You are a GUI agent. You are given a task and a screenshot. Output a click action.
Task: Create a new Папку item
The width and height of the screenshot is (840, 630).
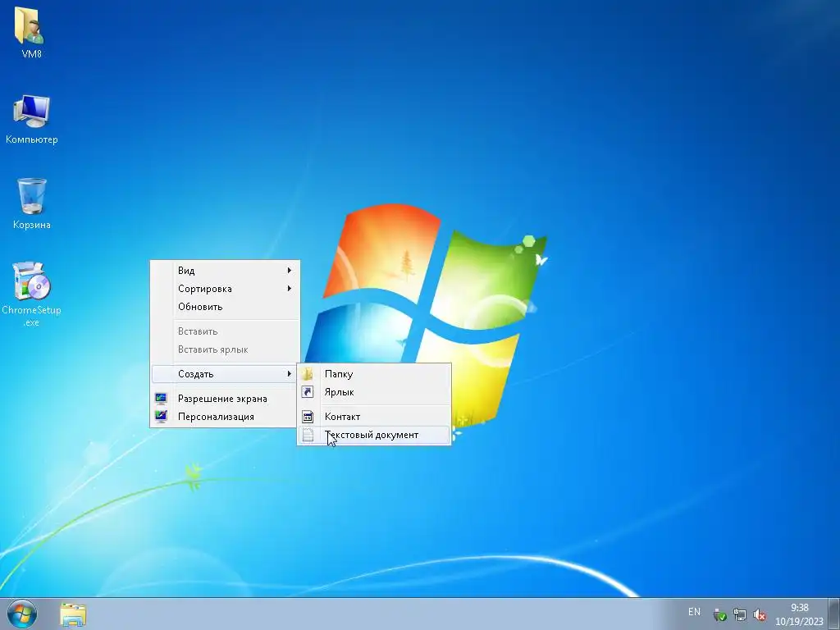click(x=374, y=374)
